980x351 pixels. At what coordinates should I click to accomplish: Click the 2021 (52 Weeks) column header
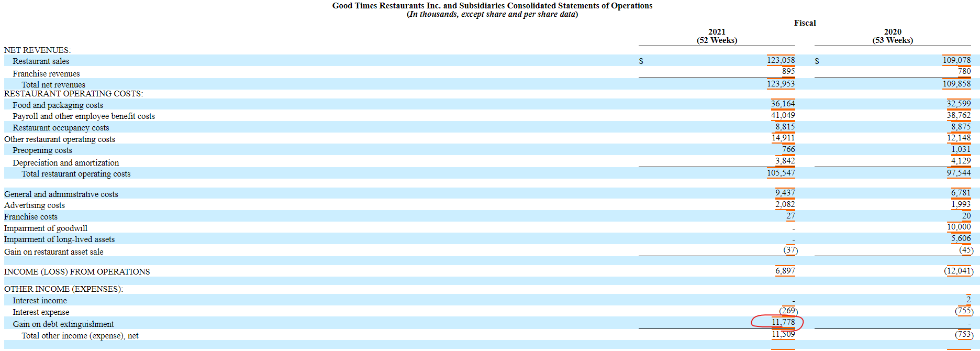click(x=717, y=36)
